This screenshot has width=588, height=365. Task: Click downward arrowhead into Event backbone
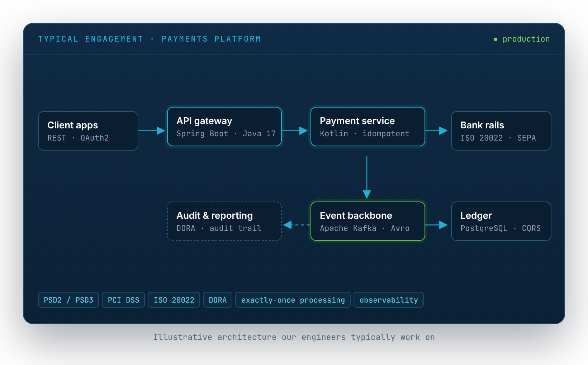[x=367, y=194]
